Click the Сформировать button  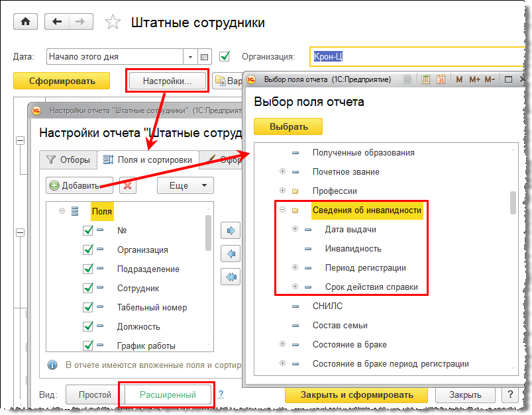click(x=62, y=81)
